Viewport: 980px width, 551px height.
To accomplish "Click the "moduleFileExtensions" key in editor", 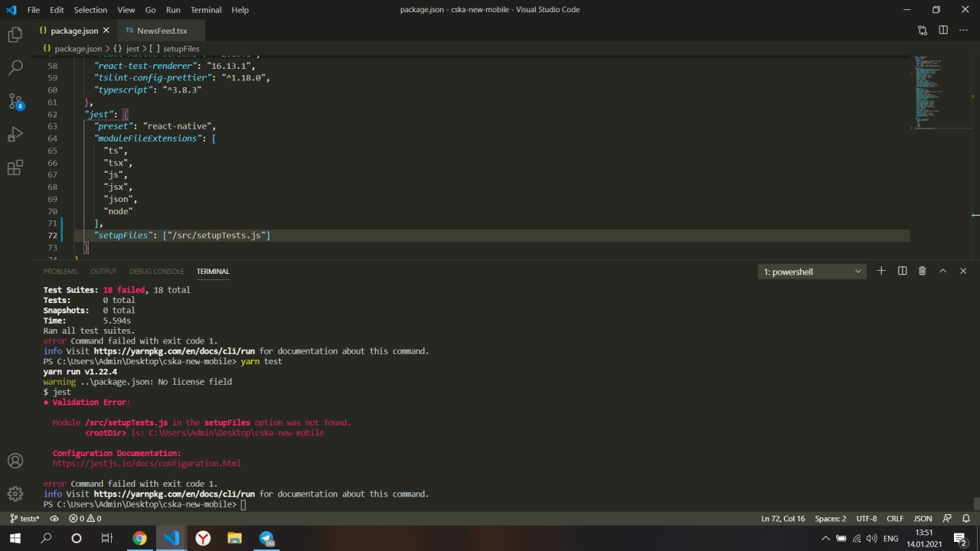I will pos(146,139).
